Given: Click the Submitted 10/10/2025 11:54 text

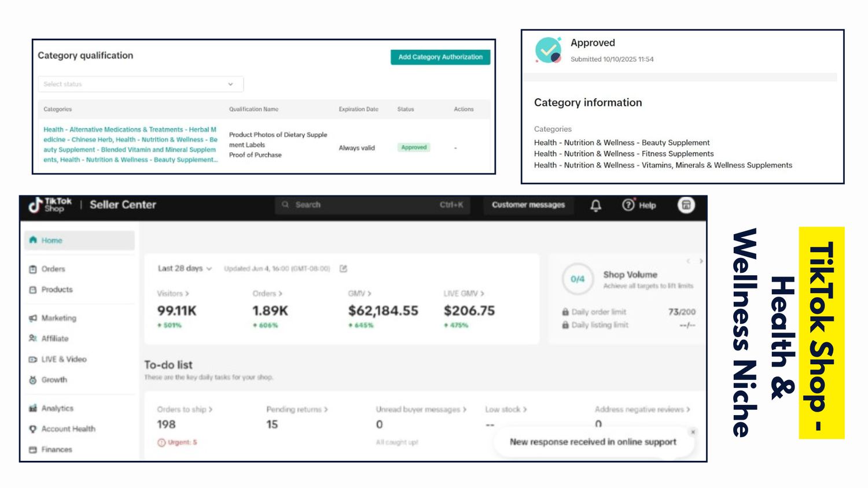Looking at the screenshot, I should pyautogui.click(x=612, y=59).
